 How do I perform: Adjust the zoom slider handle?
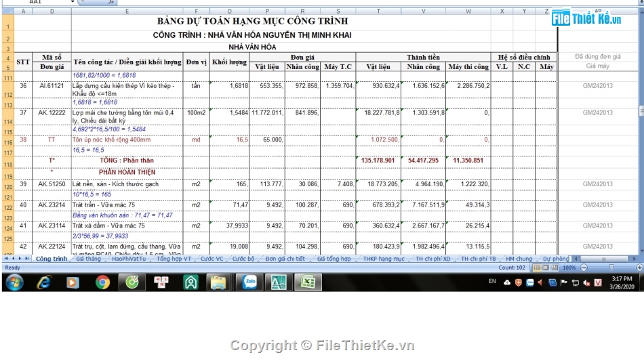611,268
